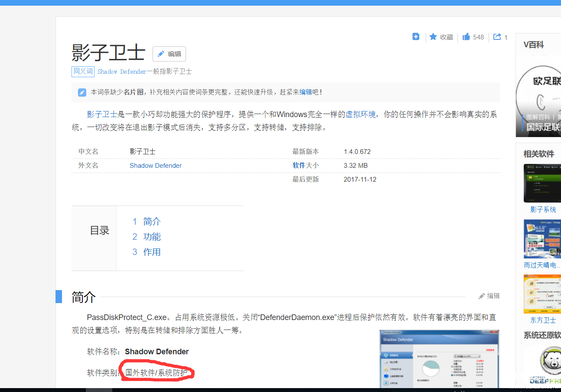Click the 影子系统 thumbnail

pyautogui.click(x=542, y=183)
